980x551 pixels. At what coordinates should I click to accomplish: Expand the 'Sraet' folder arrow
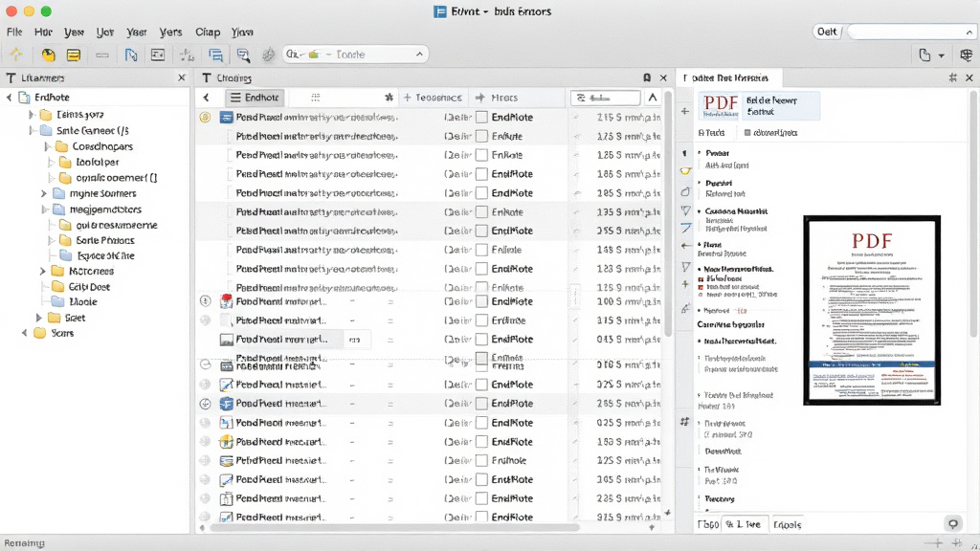pos(38,318)
